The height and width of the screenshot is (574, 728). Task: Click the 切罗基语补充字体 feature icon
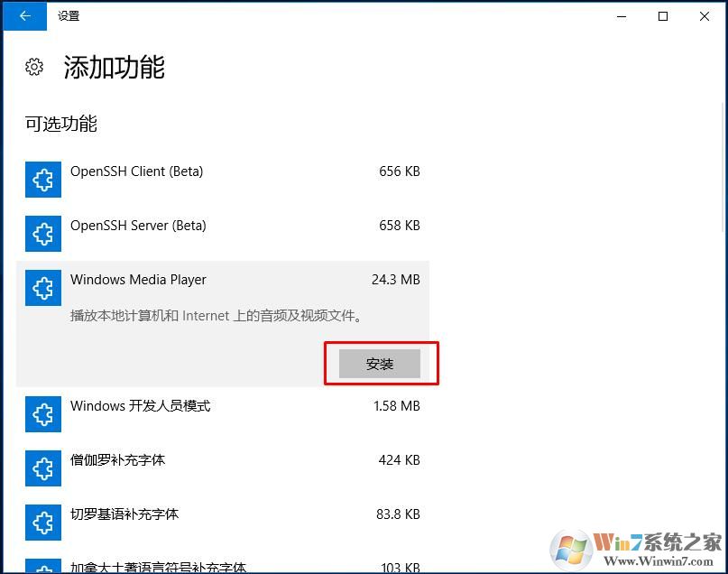pyautogui.click(x=43, y=523)
